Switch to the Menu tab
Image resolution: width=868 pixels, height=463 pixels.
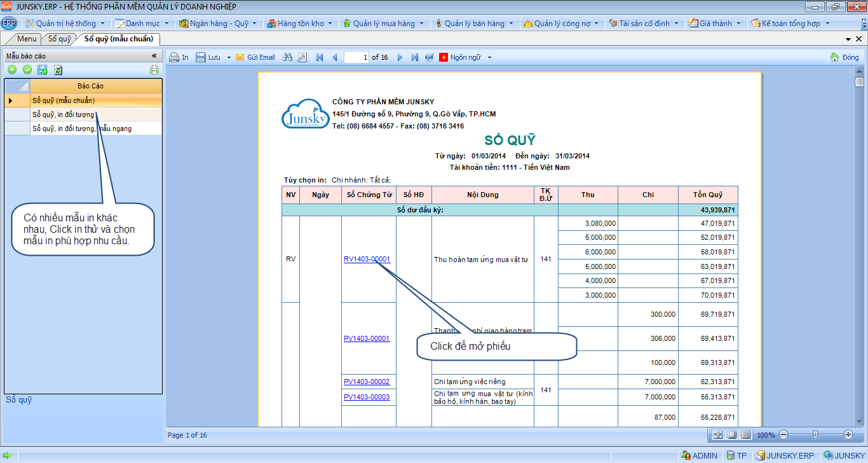27,39
